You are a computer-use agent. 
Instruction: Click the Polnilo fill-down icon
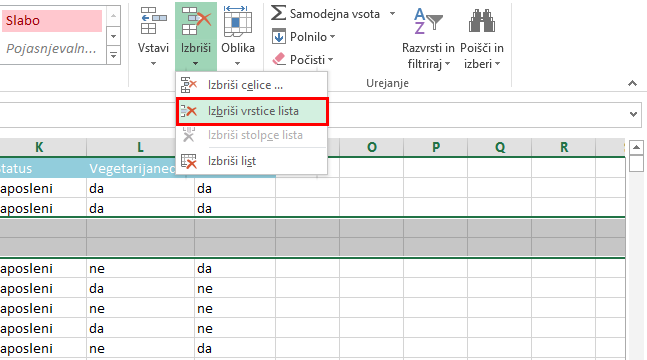[279, 37]
